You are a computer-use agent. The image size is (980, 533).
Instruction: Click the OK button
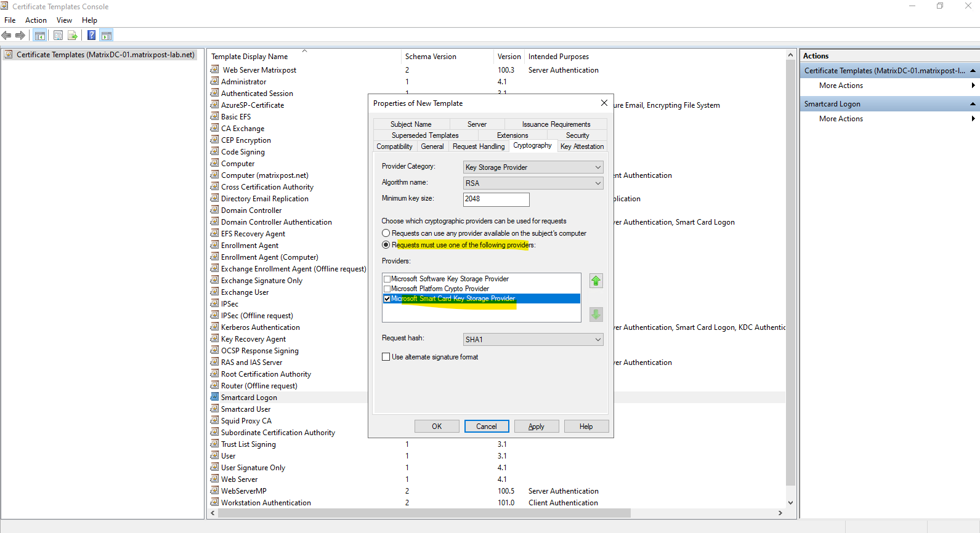[x=437, y=427]
